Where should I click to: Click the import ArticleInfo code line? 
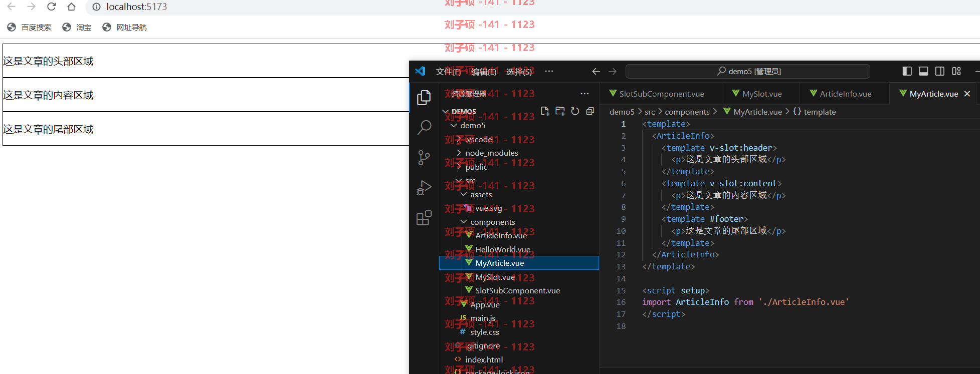pyautogui.click(x=745, y=302)
